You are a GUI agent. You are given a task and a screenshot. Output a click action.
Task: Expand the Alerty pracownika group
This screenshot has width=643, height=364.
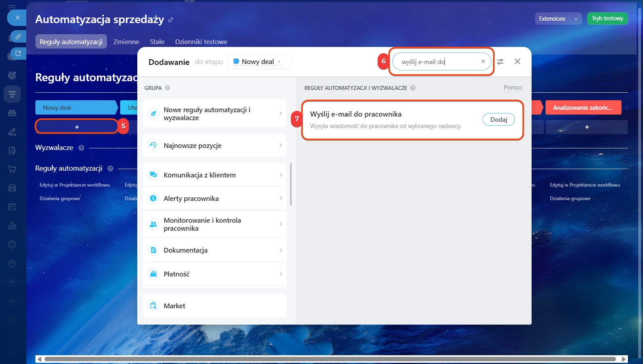(214, 199)
